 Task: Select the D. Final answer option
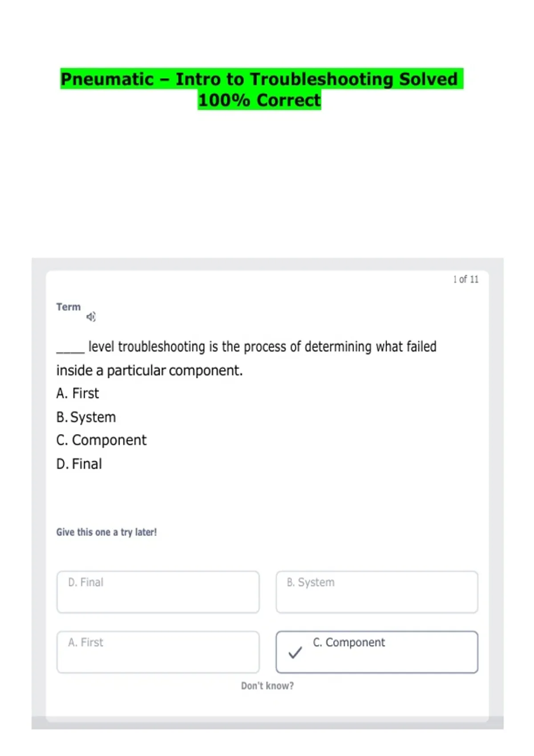[x=158, y=592]
